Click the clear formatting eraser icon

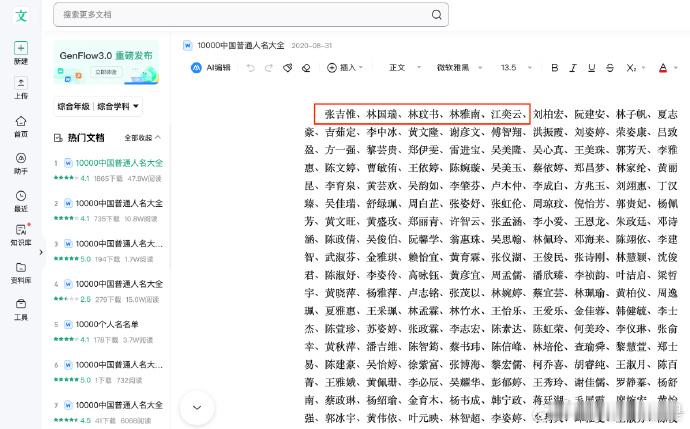pyautogui.click(x=306, y=68)
